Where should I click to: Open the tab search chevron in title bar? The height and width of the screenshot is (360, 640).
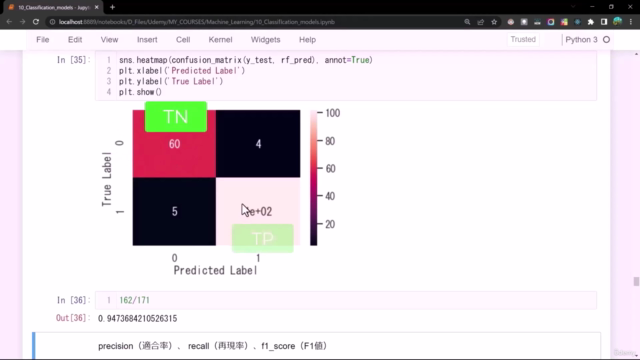click(573, 7)
